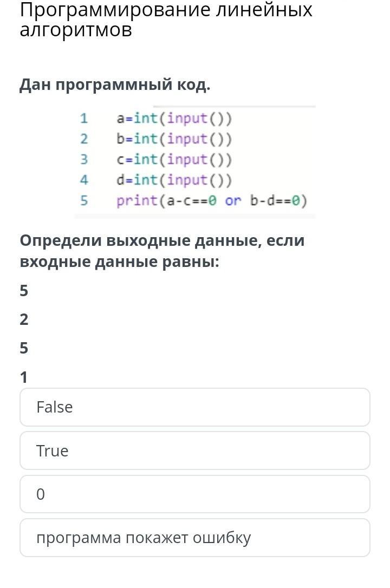Click the text 'Дан программный код.'
Screen dimensions: 390x588
(x=115, y=84)
